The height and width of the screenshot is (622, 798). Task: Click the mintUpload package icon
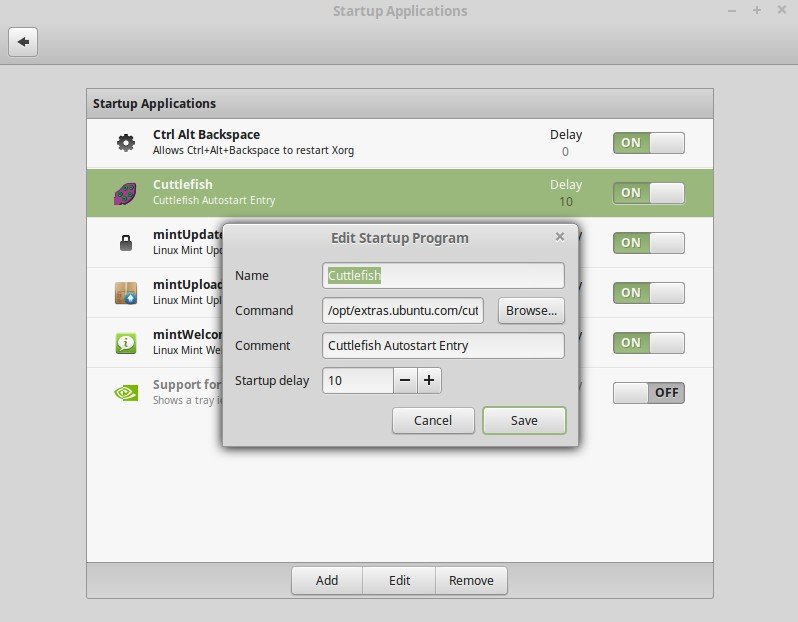[125, 293]
